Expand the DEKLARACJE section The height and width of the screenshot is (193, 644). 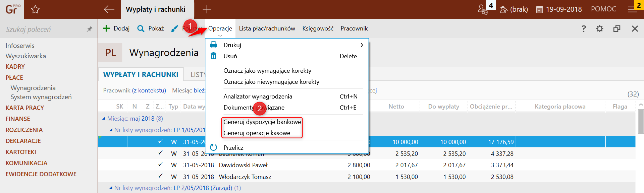(x=23, y=141)
